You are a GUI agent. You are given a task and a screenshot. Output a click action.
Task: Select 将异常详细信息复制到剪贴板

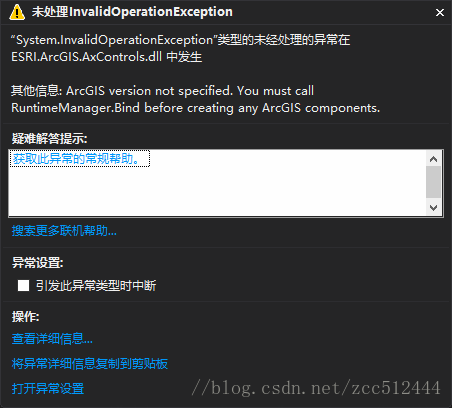pyautogui.click(x=90, y=363)
